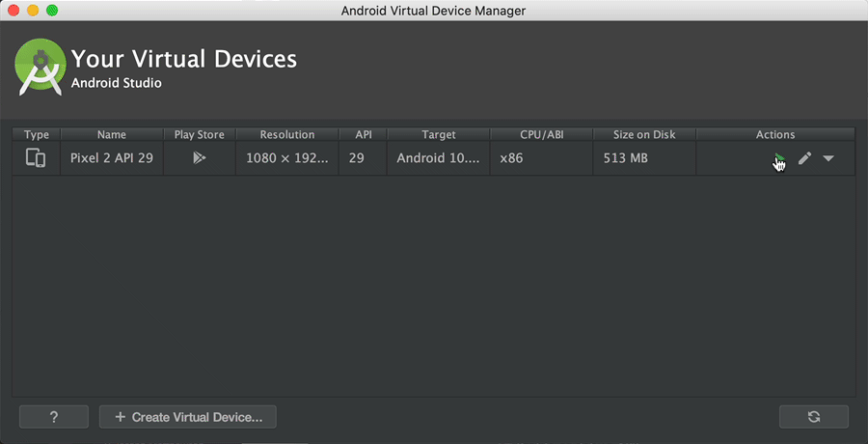Sort by the Resolution column header
This screenshot has height=444, width=868.
tap(287, 135)
